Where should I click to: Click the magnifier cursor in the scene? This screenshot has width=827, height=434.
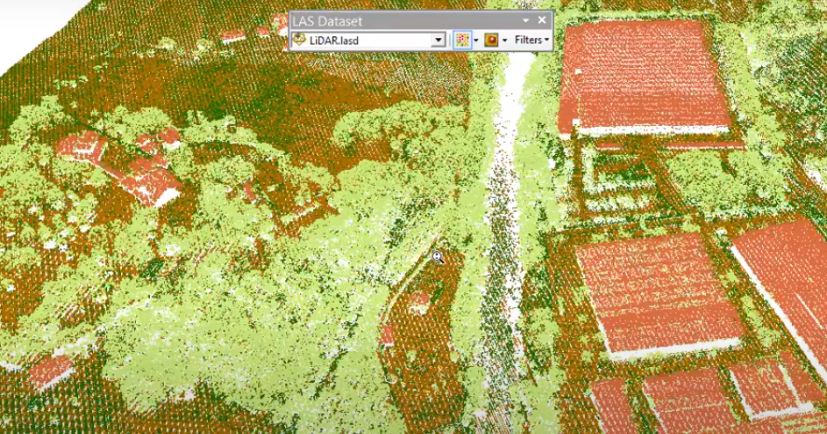[x=437, y=257]
